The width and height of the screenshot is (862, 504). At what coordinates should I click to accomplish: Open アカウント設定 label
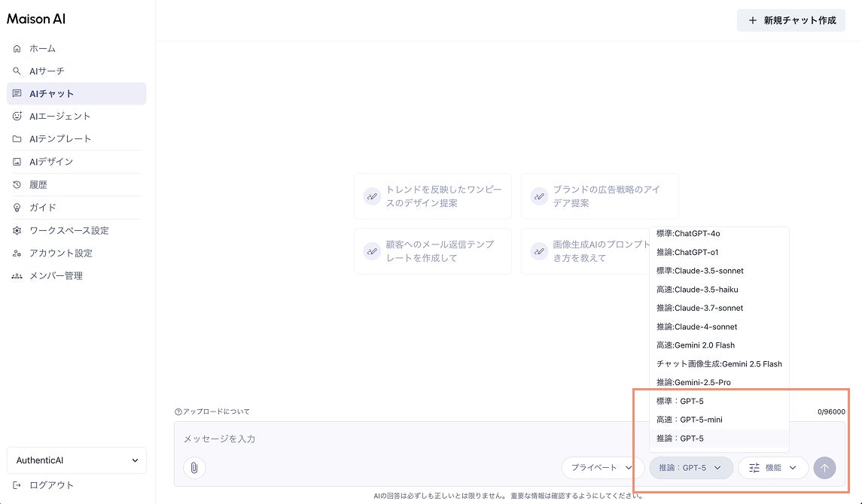(x=60, y=253)
